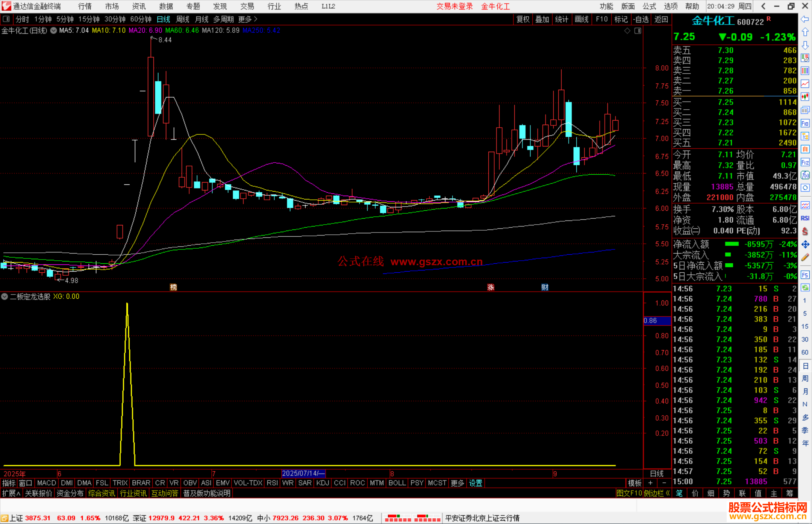This screenshot has width=812, height=524.
Task: Open the 模板 template dropdown
Action: [x=635, y=483]
